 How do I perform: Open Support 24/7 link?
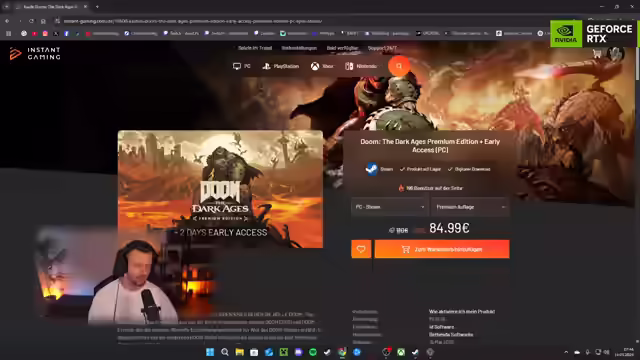[382, 48]
